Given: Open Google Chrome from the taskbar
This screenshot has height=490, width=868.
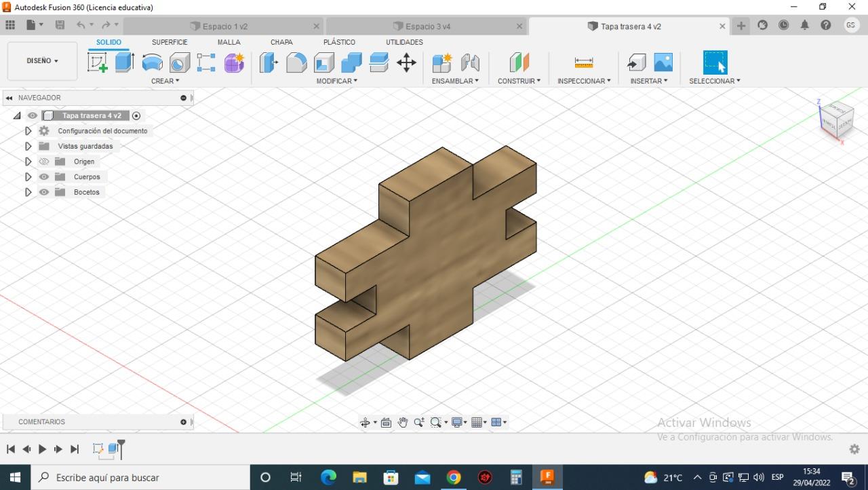Looking at the screenshot, I should coord(454,477).
